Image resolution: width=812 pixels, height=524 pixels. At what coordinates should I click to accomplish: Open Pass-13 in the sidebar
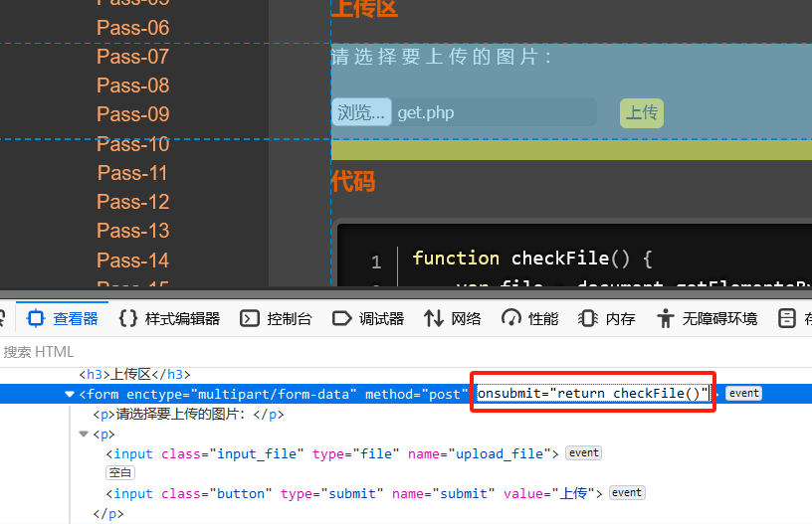tap(133, 231)
